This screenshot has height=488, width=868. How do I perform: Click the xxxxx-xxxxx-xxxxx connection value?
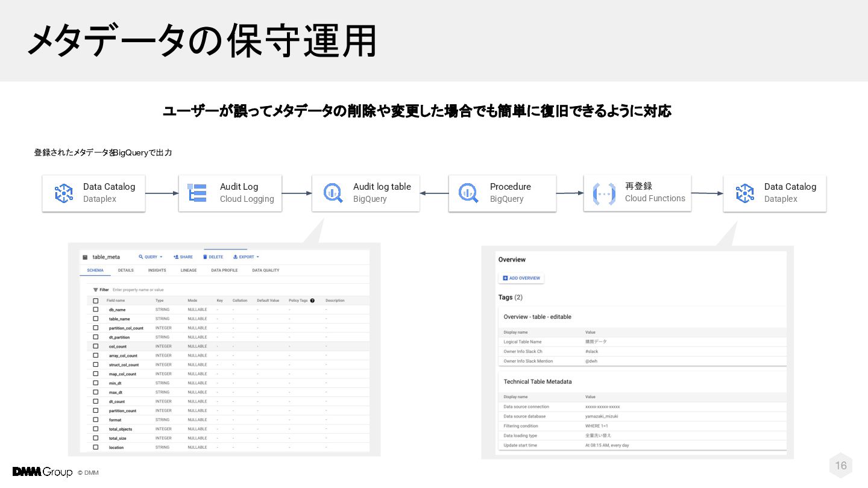point(602,407)
